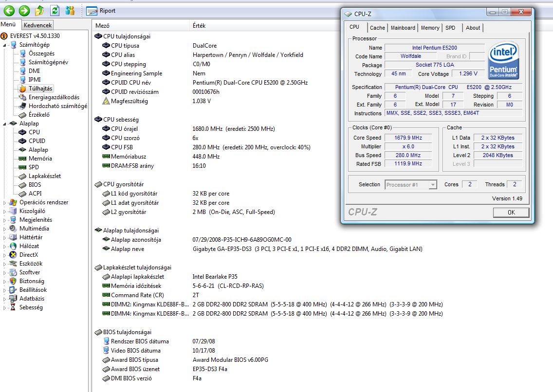Select the DIMM2: Kingmax memory row
This screenshot has width=553, height=392.
pos(272,304)
